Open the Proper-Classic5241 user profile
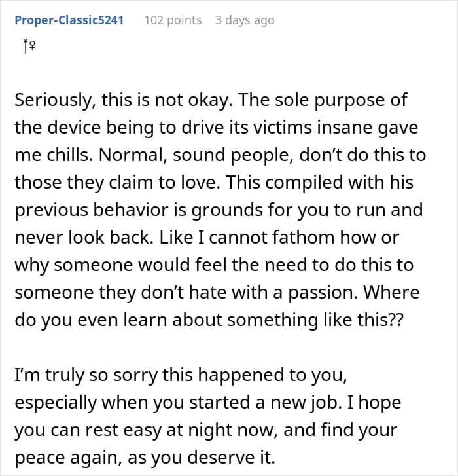Screen dimensions: 458x476 (69, 20)
